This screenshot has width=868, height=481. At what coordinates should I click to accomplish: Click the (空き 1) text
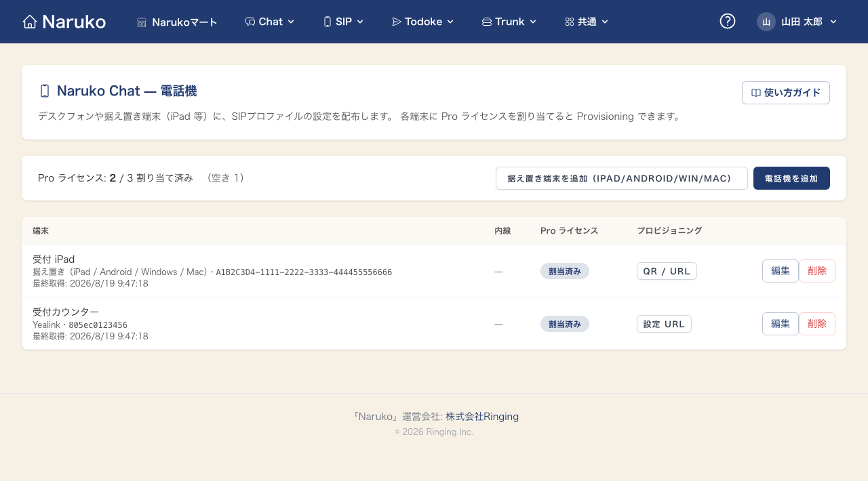click(x=226, y=178)
